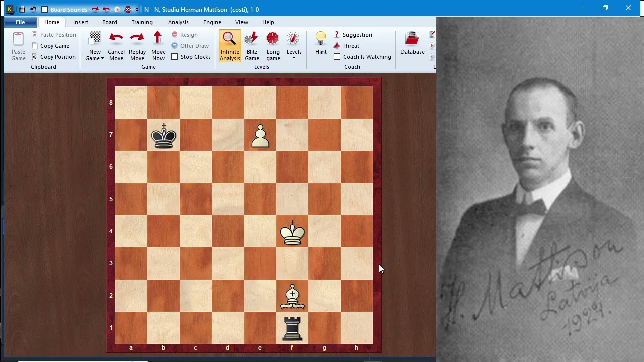Enable the Coach Is Watching checkbox
This screenshot has height=362, width=644.
(337, 57)
